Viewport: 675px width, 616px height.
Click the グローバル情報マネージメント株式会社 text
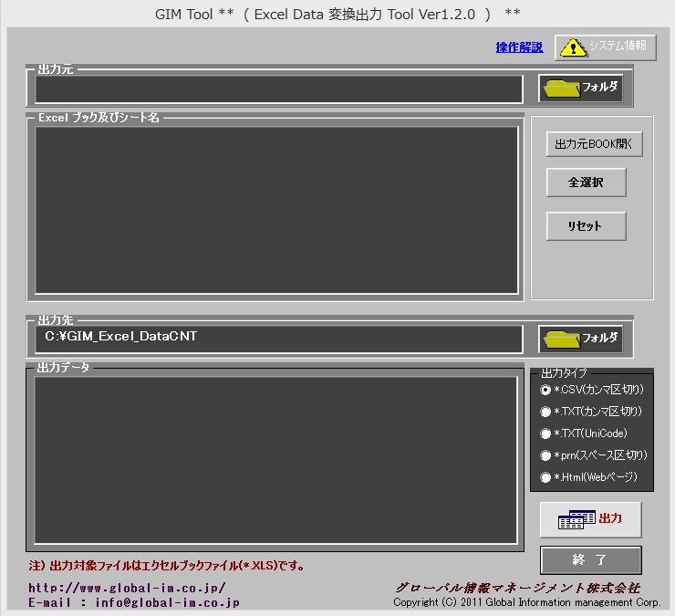click(518, 588)
